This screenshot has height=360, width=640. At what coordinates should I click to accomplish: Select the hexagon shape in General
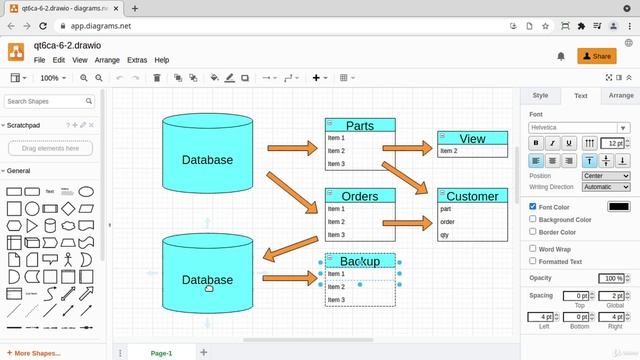[x=14, y=226]
